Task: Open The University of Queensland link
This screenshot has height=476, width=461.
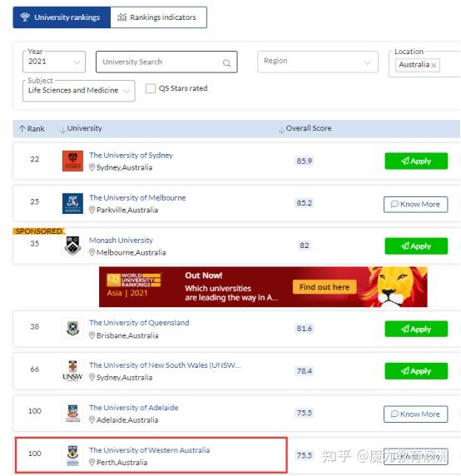Action: click(139, 323)
